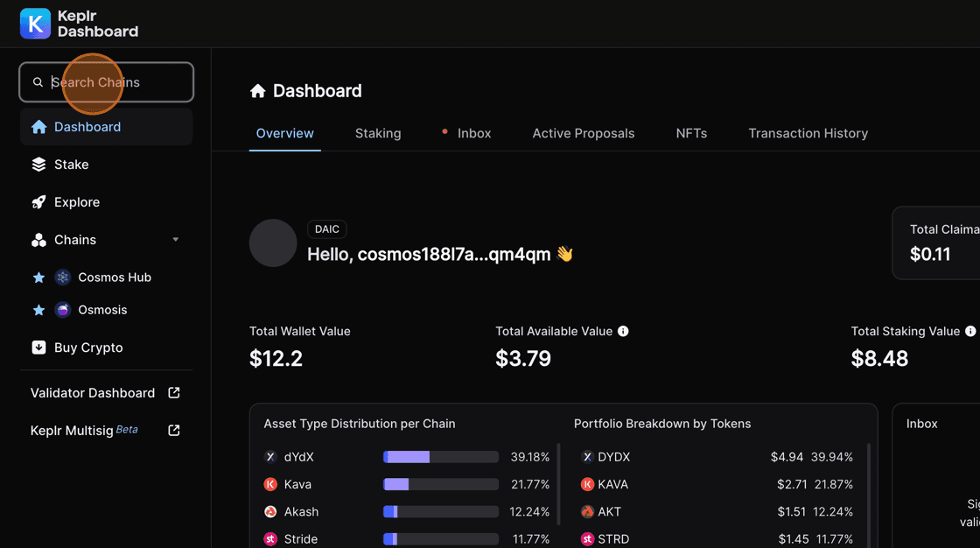This screenshot has height=548, width=980.
Task: Click the info icon beside Total Staking Value
Action: pyautogui.click(x=969, y=331)
